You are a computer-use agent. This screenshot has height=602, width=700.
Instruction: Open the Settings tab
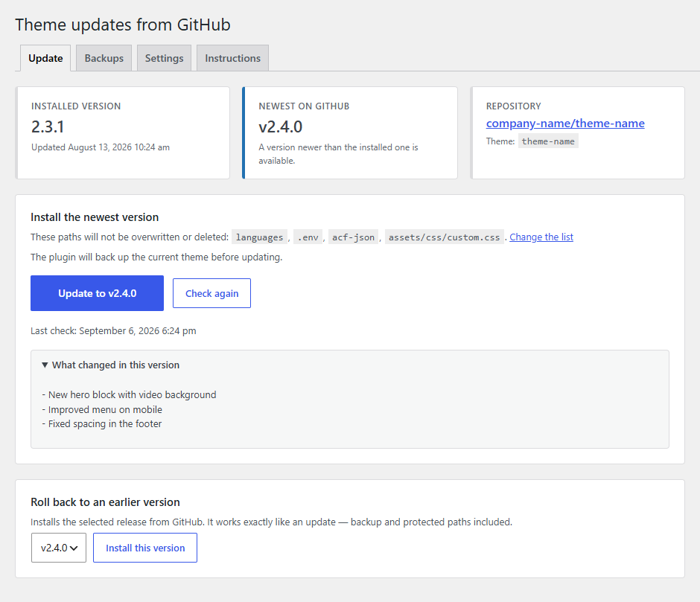coord(165,58)
